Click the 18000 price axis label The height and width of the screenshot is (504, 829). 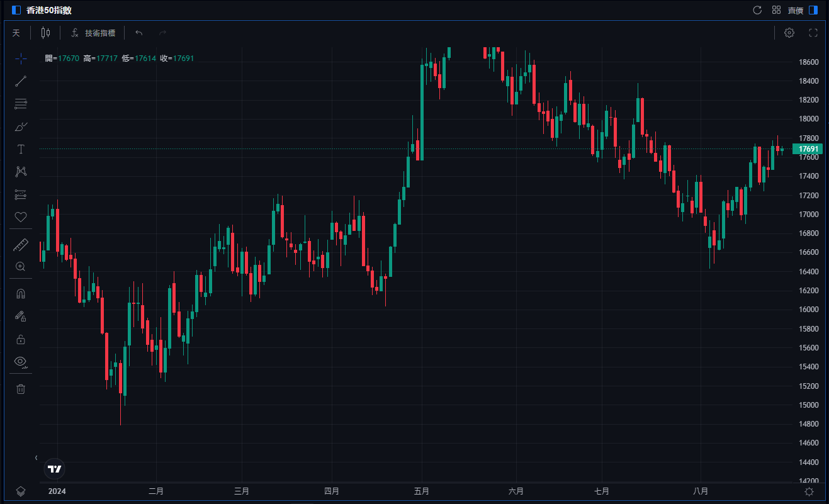coord(808,119)
